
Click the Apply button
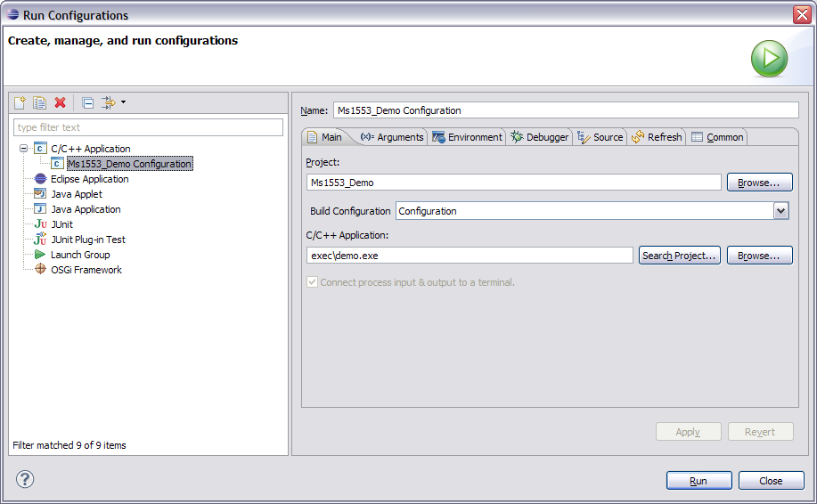689,432
